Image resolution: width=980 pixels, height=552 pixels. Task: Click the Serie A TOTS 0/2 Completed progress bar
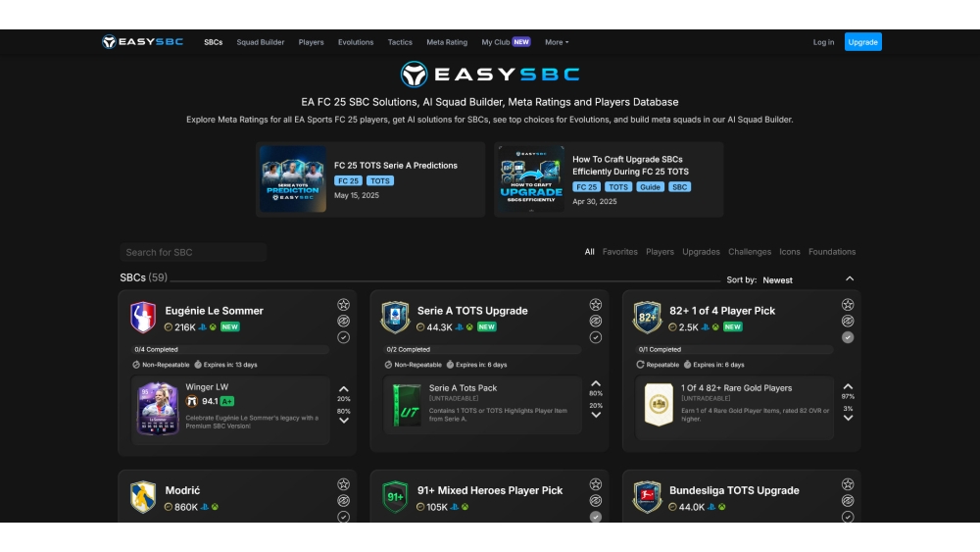coord(482,349)
